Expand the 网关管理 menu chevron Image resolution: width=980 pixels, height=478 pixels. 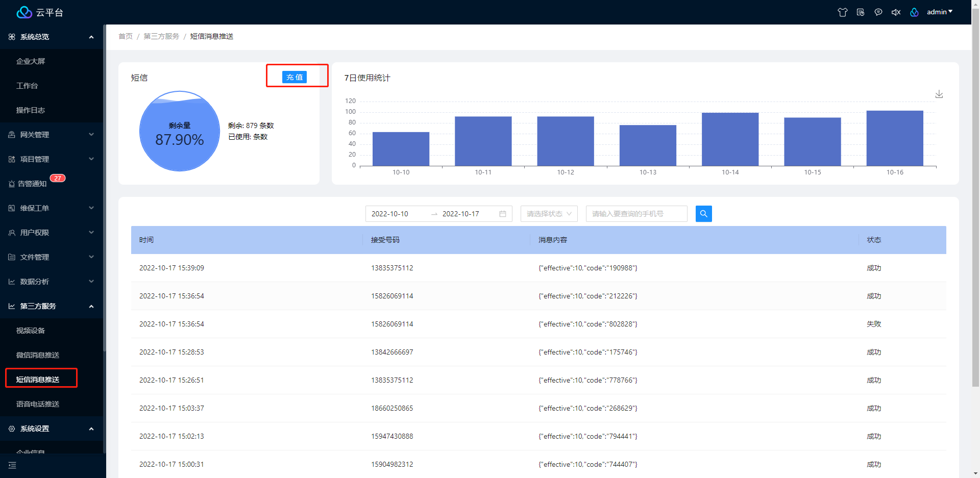[91, 135]
